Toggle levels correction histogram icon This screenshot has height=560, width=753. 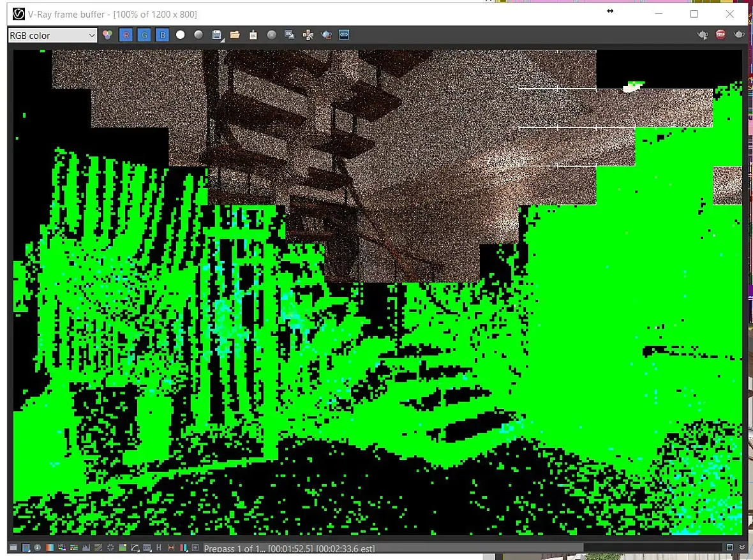point(86,547)
